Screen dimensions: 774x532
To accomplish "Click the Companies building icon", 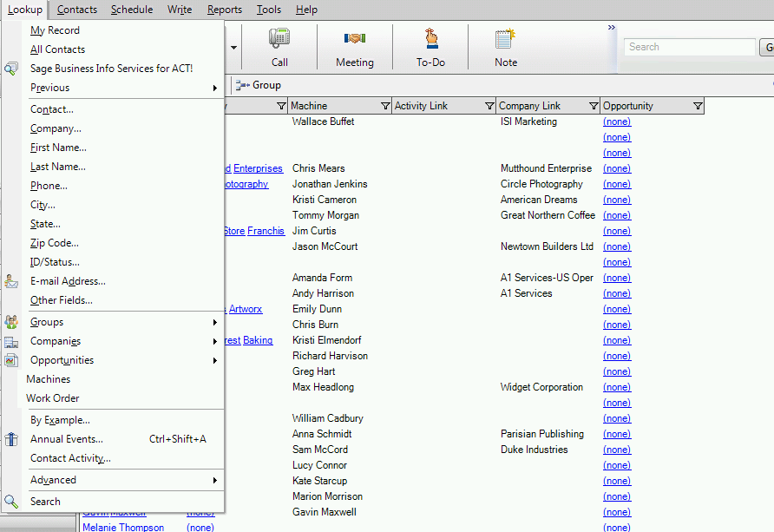I will pos(11,342).
